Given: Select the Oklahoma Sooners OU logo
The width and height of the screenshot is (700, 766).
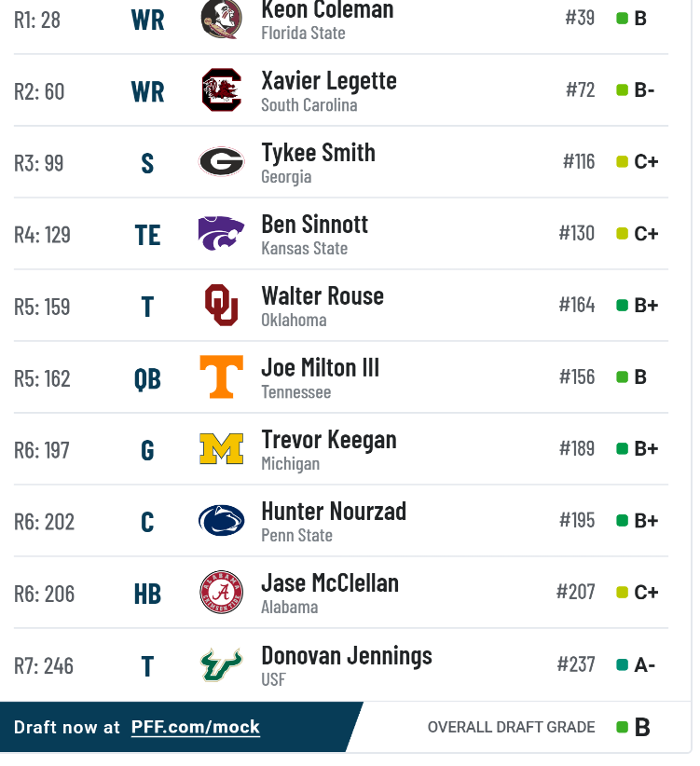Looking at the screenshot, I should click(x=221, y=305).
